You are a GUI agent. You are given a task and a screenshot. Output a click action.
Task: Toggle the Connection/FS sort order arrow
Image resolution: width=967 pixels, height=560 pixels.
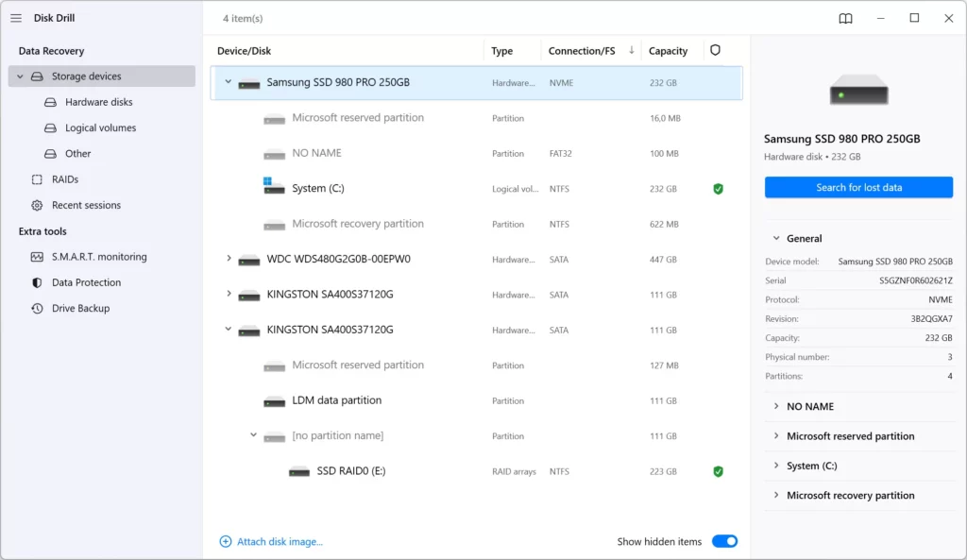(x=629, y=50)
